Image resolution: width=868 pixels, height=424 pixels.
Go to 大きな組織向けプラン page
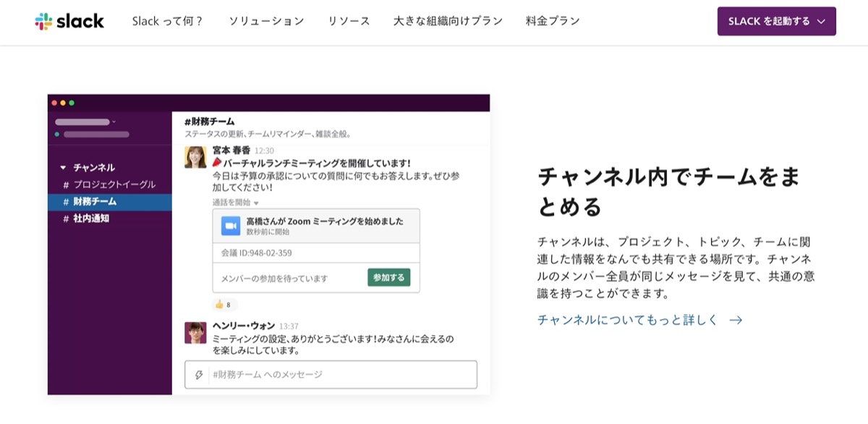[x=448, y=21]
